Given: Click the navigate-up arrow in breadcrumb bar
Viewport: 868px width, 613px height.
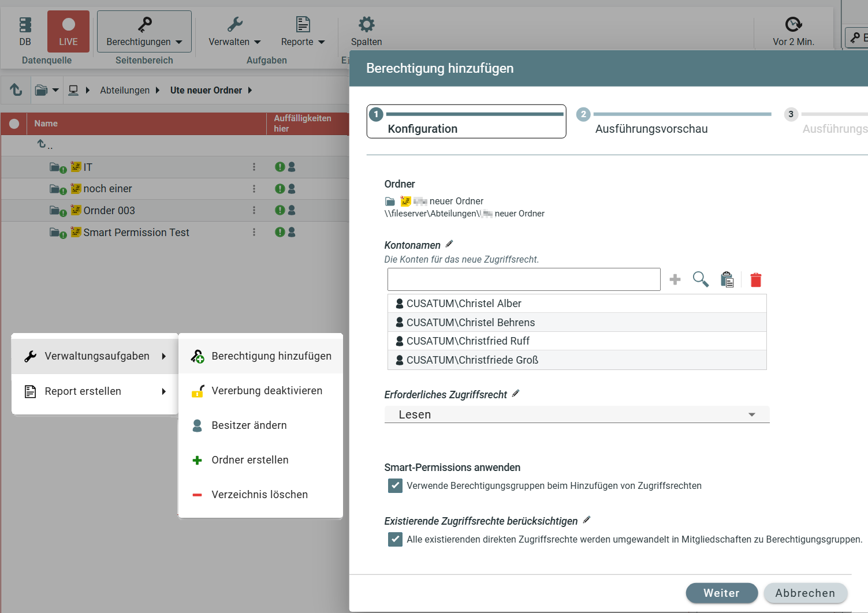Looking at the screenshot, I should click(16, 90).
